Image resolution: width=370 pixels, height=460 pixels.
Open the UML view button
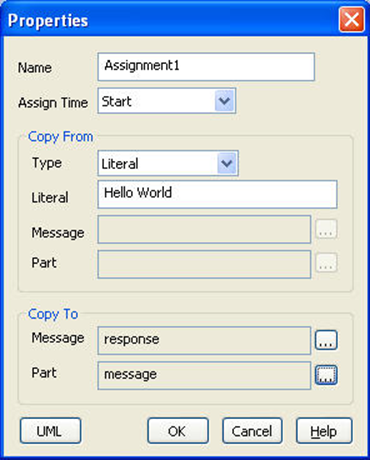pos(50,431)
